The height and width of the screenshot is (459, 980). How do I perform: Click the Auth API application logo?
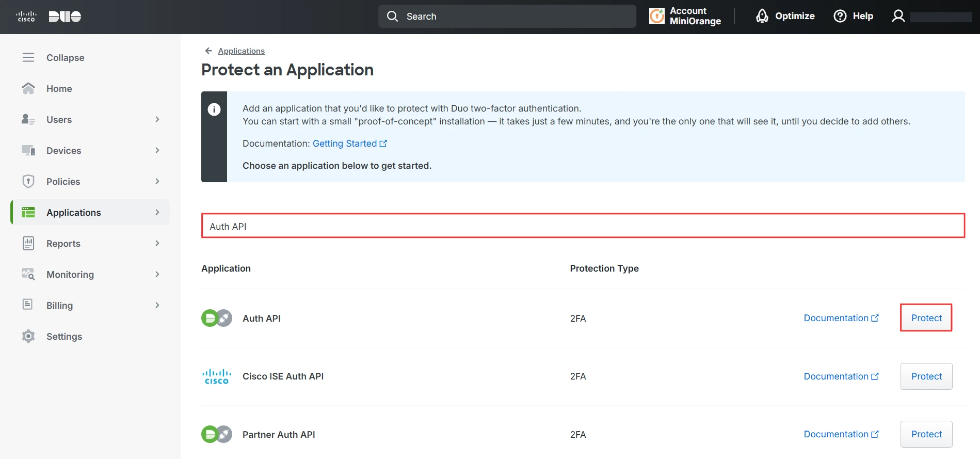217,318
